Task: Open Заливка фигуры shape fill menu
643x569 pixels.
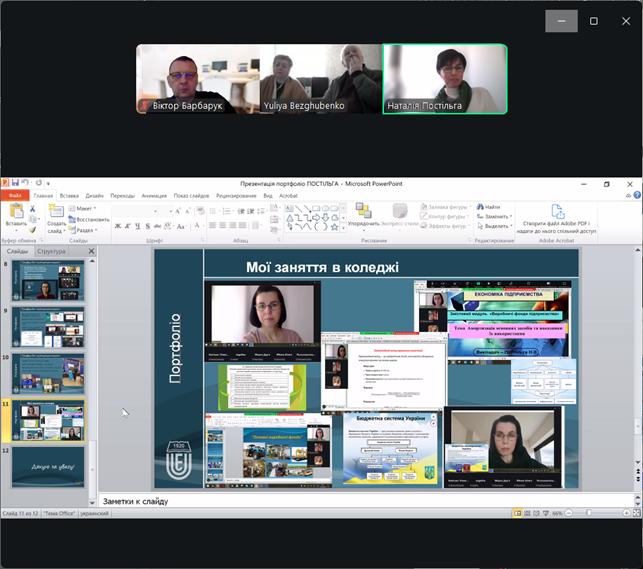Action: click(445, 207)
